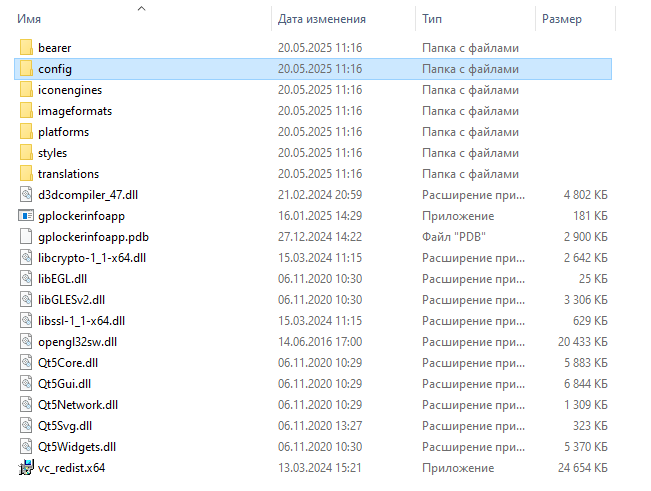
Task: Click the 14.06.2016 17:00 date cell
Action: 320,342
